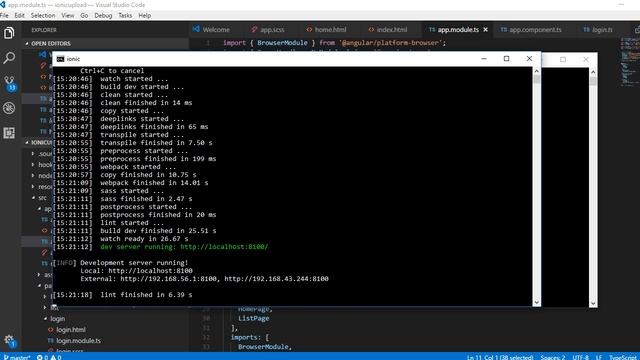640x360 pixels.
Task: Open the Tasks menu
Action: pyautogui.click(x=125, y=16)
